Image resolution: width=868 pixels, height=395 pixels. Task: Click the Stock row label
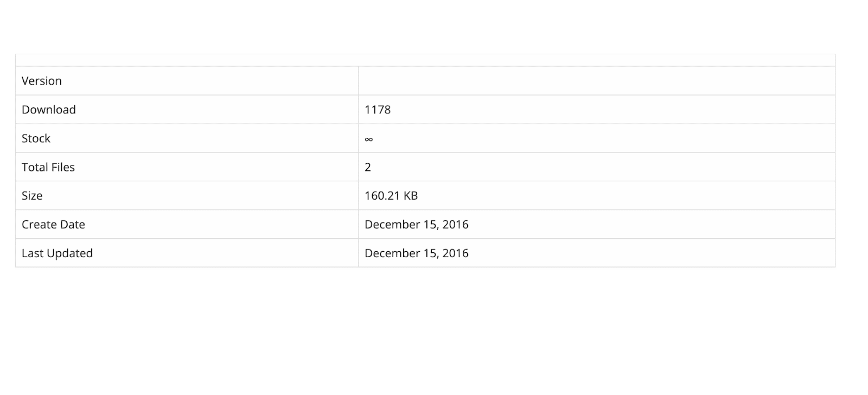(x=36, y=138)
